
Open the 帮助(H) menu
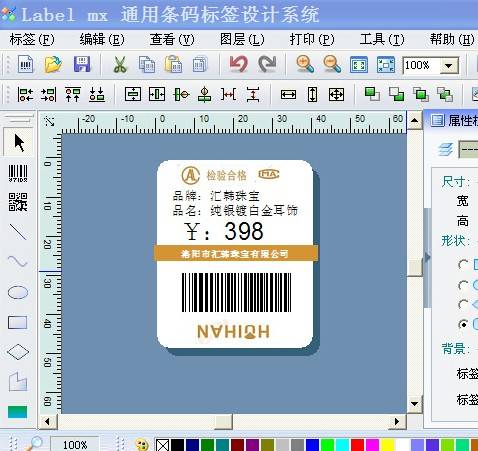452,40
